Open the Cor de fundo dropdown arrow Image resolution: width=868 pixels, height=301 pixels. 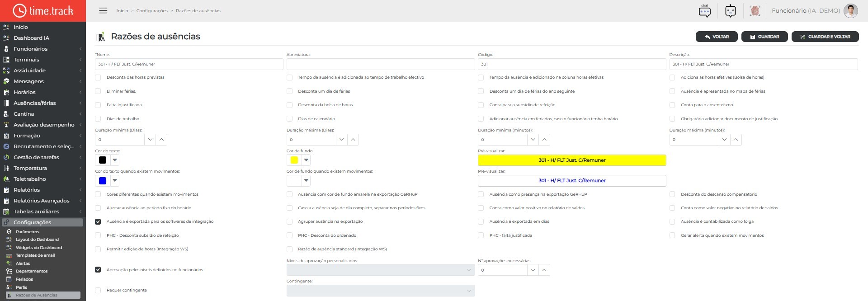click(307, 160)
